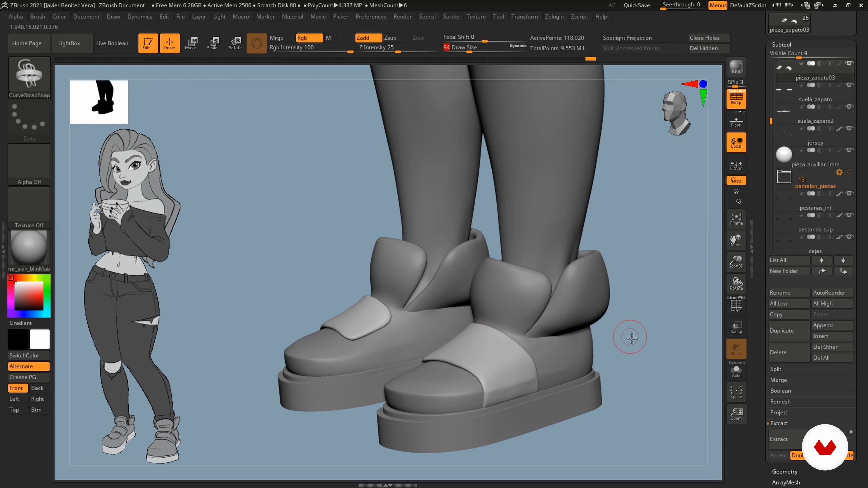Expand the Boolean section
This screenshot has height=488, width=868.
780,391
